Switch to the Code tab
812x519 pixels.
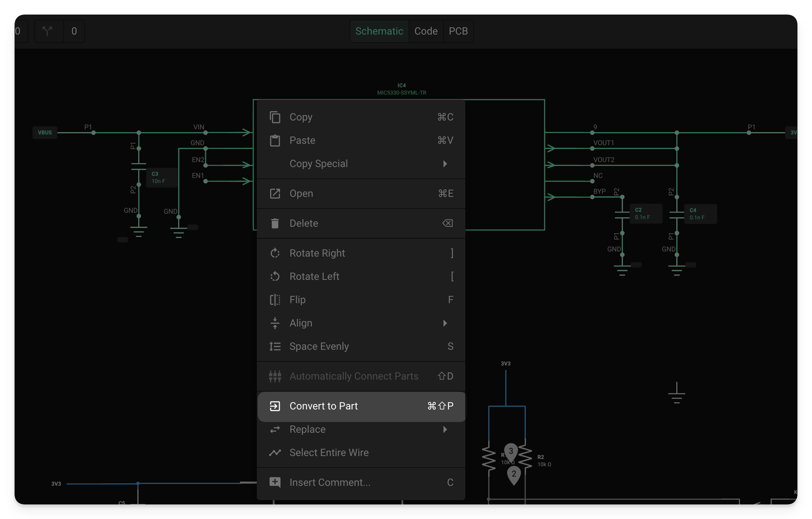click(426, 31)
